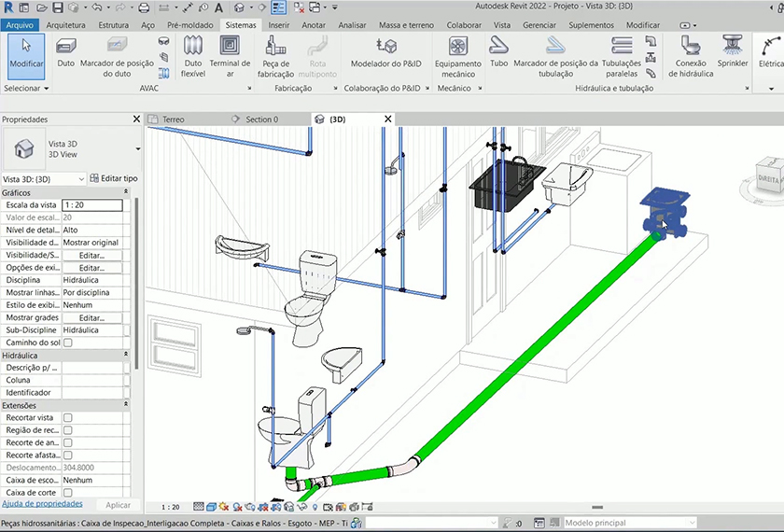Choose the Terminal de ar tool
Screen dimensions: 784x532
tap(229, 52)
